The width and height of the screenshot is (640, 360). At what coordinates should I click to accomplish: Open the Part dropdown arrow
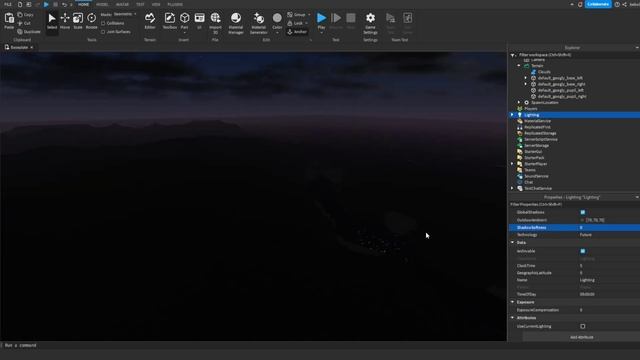click(x=184, y=32)
